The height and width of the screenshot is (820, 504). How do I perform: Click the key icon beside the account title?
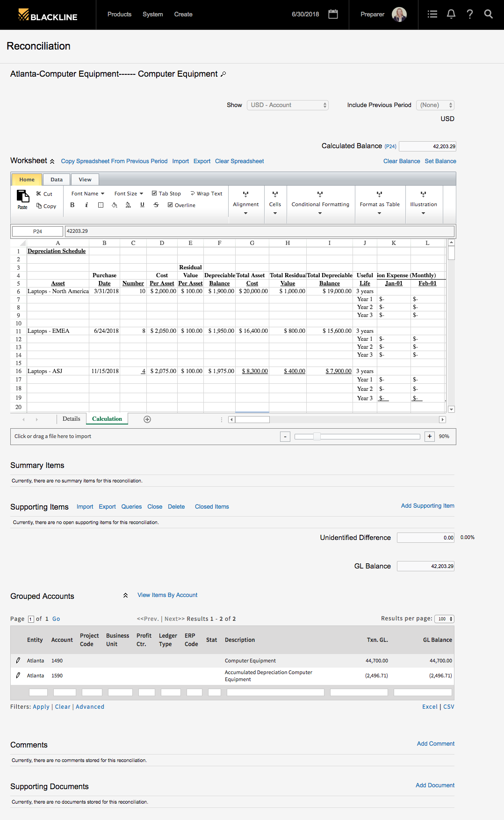(223, 74)
